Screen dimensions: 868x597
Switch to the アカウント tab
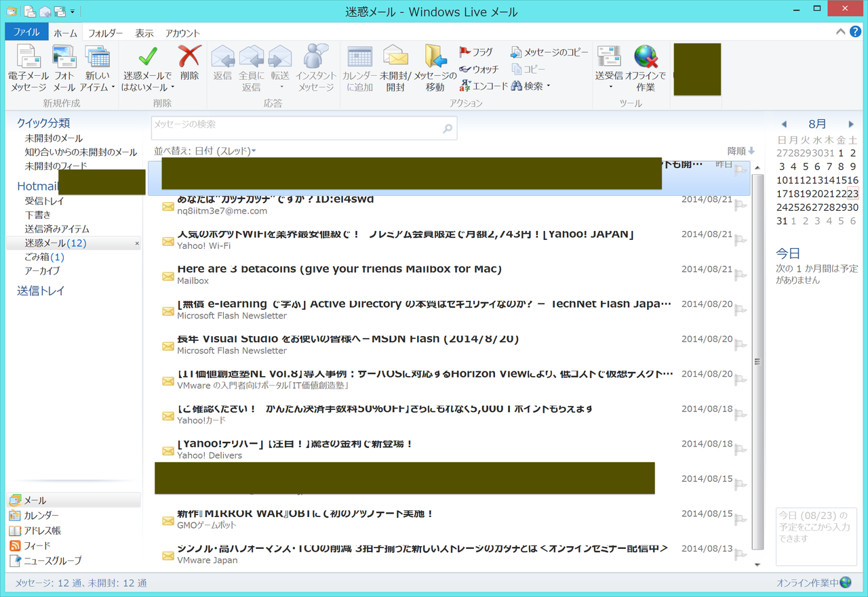[x=182, y=33]
